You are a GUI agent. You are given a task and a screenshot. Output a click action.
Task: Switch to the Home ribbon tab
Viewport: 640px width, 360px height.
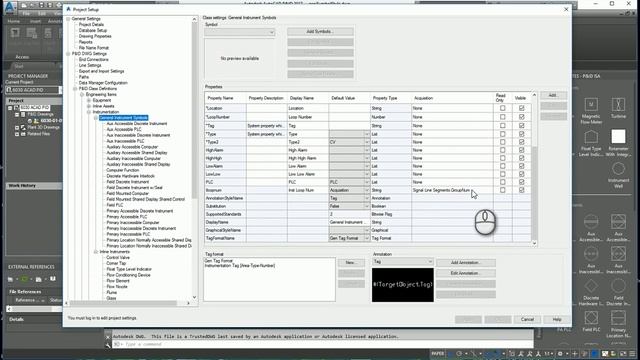[13, 21]
